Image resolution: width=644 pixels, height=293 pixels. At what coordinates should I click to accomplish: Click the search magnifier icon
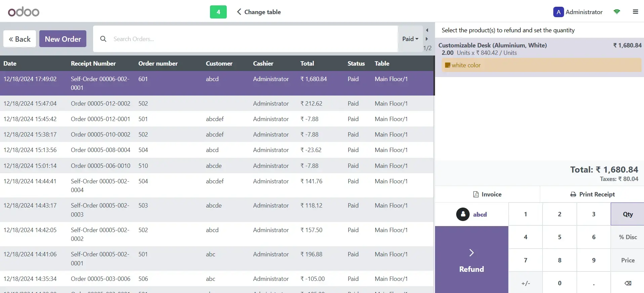click(x=103, y=39)
